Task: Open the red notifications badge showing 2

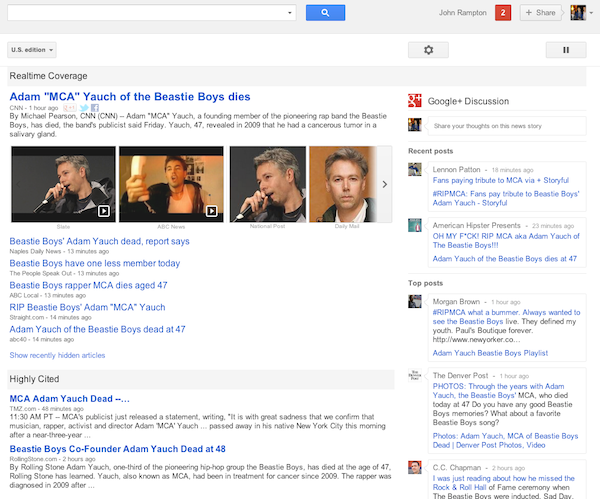Action: click(x=503, y=13)
